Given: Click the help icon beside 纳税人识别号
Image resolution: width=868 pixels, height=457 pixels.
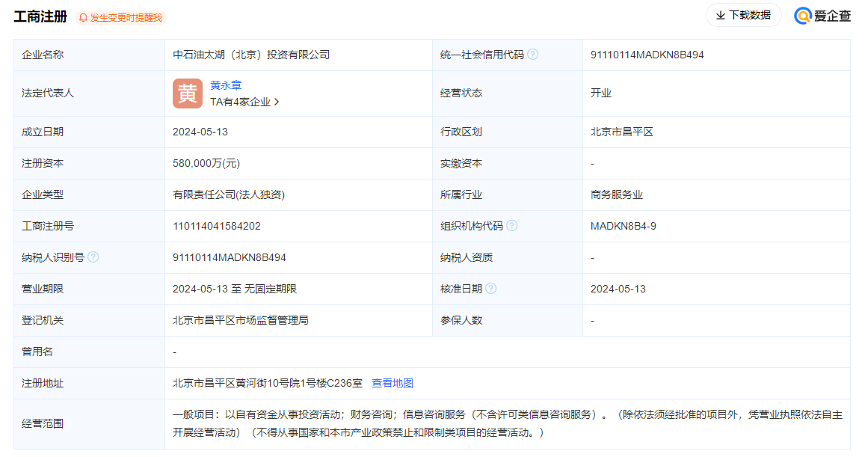Looking at the screenshot, I should pyautogui.click(x=93, y=257).
